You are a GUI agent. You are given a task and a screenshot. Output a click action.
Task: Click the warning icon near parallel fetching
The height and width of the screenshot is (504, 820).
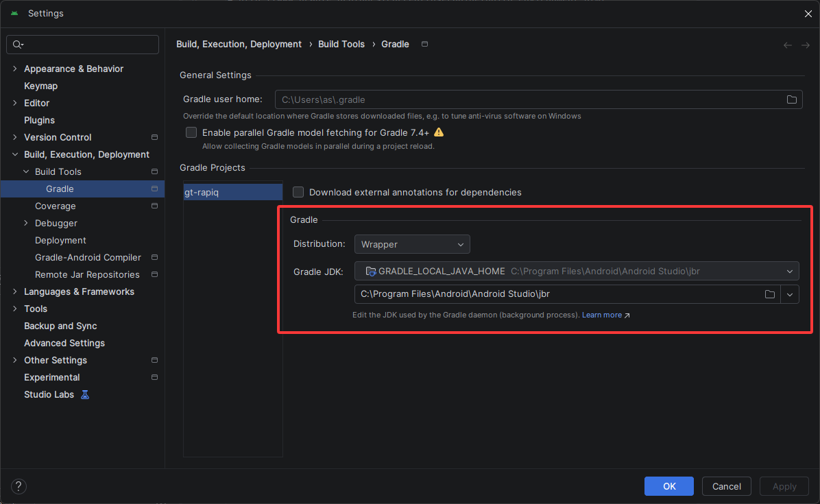(439, 132)
